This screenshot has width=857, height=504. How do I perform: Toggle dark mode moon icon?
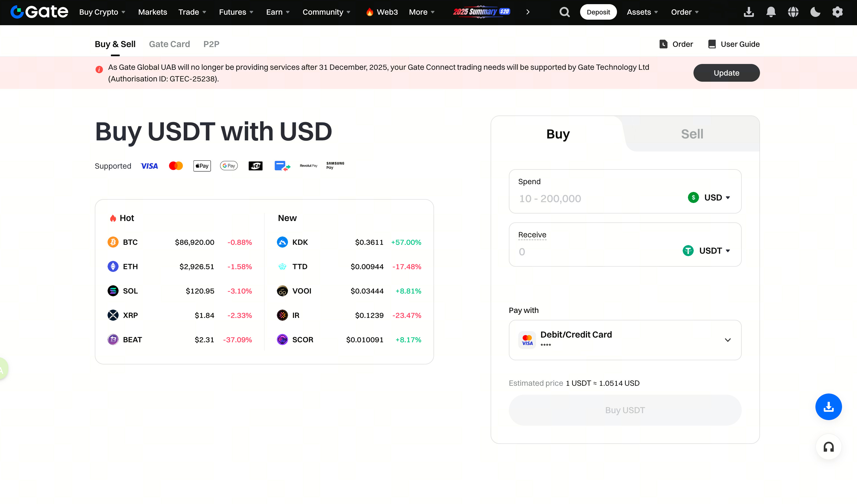815,12
